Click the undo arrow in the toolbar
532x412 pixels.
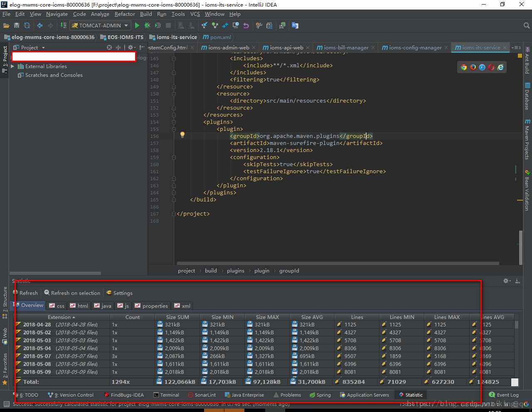click(246, 25)
